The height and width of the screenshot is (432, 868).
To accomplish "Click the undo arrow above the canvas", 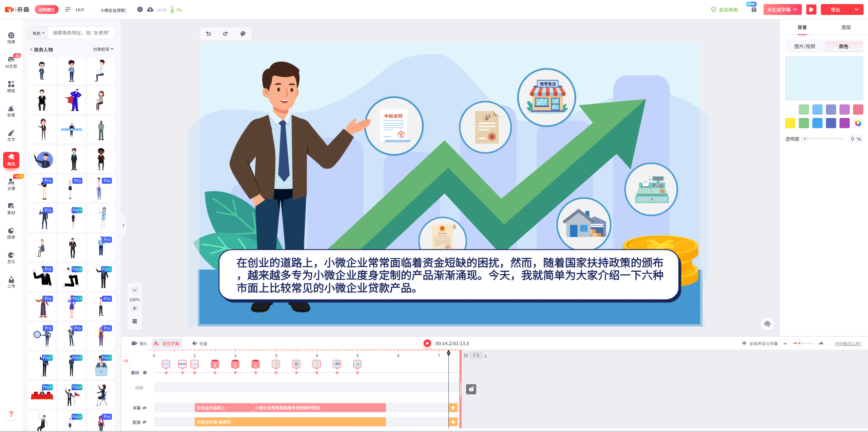I will tap(208, 34).
